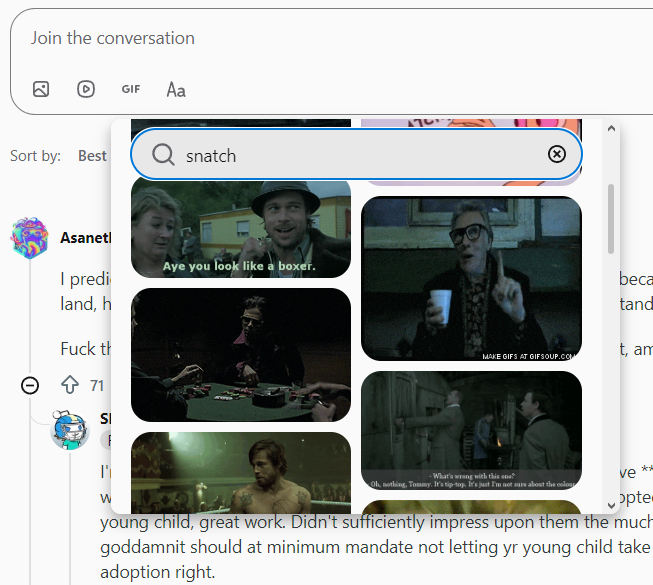The image size is (653, 585).
Task: Click the GIF panel scrollbar thumb
Action: (611, 219)
